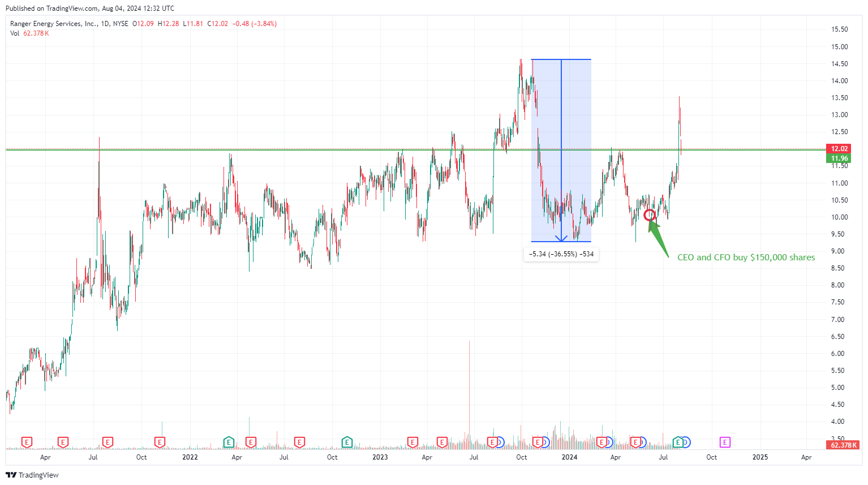Select red earnings marker after Oct 2023

click(538, 442)
